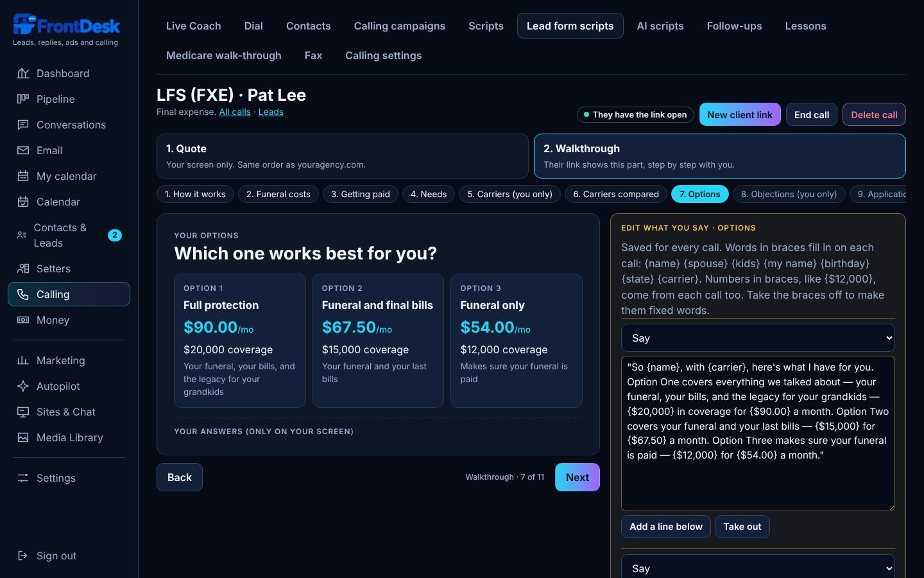Viewport: 924px width, 578px height.
Task: Click the Sign out arrow icon
Action: (23, 556)
